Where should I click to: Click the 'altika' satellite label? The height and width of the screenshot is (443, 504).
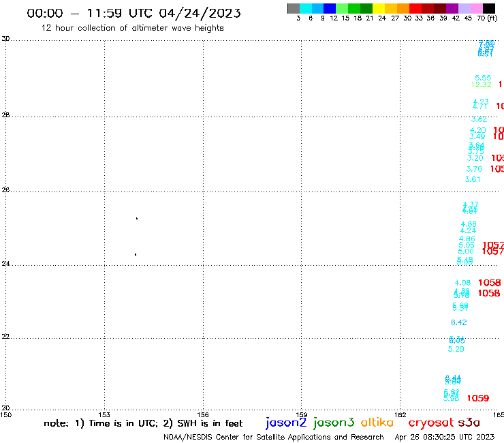[x=377, y=422]
